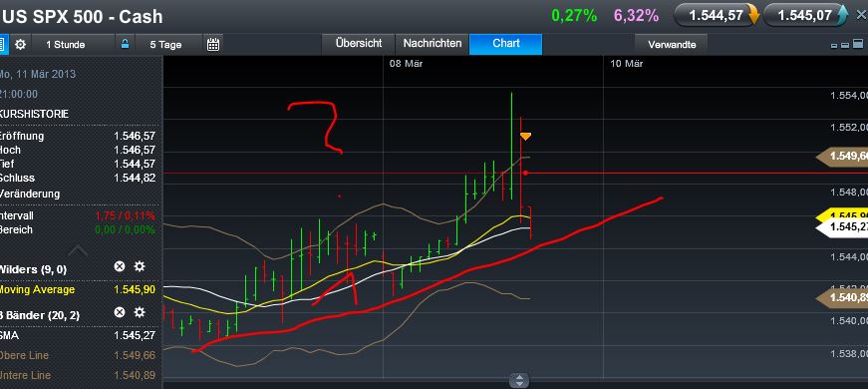The image size is (868, 389).
Task: Close the US SPX 500 window
Action: (860, 15)
